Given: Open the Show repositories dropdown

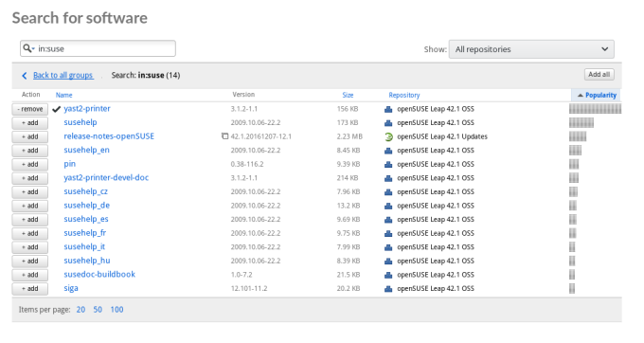Looking at the screenshot, I should click(531, 49).
